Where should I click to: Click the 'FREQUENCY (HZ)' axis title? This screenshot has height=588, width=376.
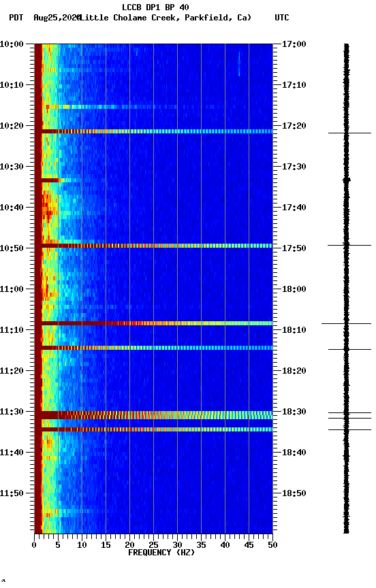click(x=161, y=553)
